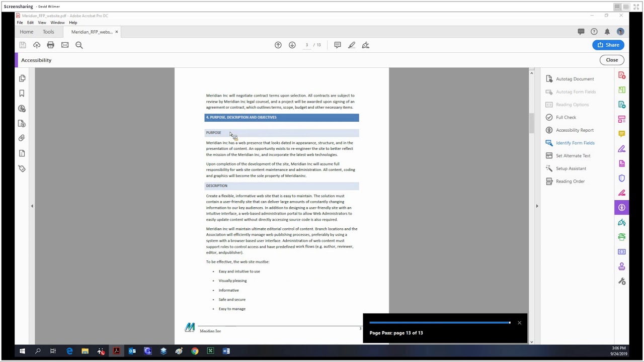Screen dimensions: 644x362
Task: Open the Help menu
Action: 73,23
